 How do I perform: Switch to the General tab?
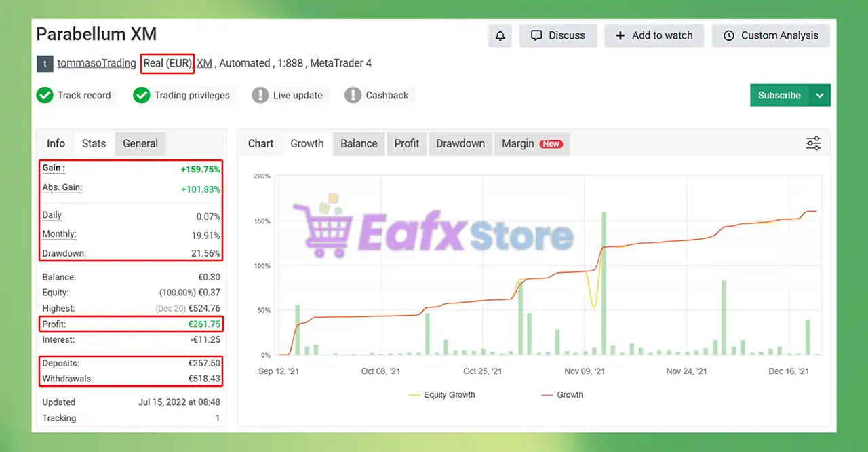pos(140,143)
